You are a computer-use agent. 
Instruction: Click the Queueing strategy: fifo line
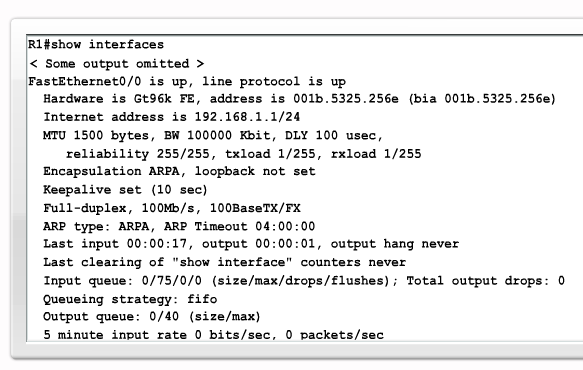pos(130,299)
